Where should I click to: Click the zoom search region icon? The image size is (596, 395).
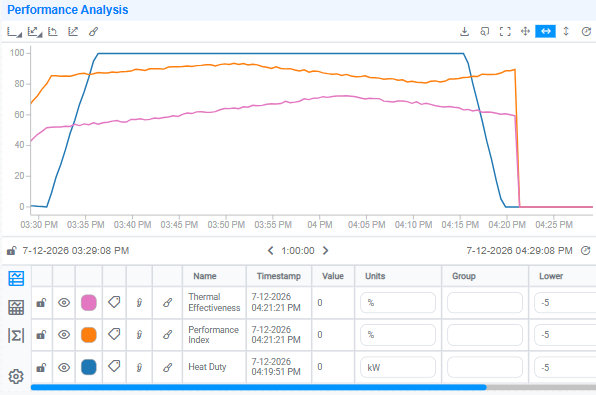point(485,32)
